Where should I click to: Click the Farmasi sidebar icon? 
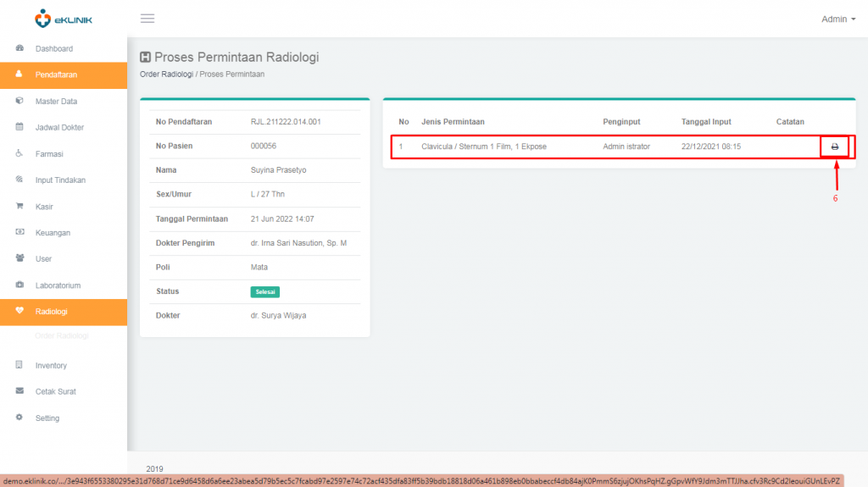coord(19,153)
